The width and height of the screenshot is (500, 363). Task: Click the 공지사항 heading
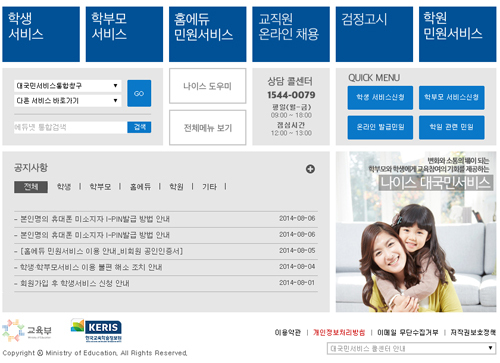pos(31,168)
